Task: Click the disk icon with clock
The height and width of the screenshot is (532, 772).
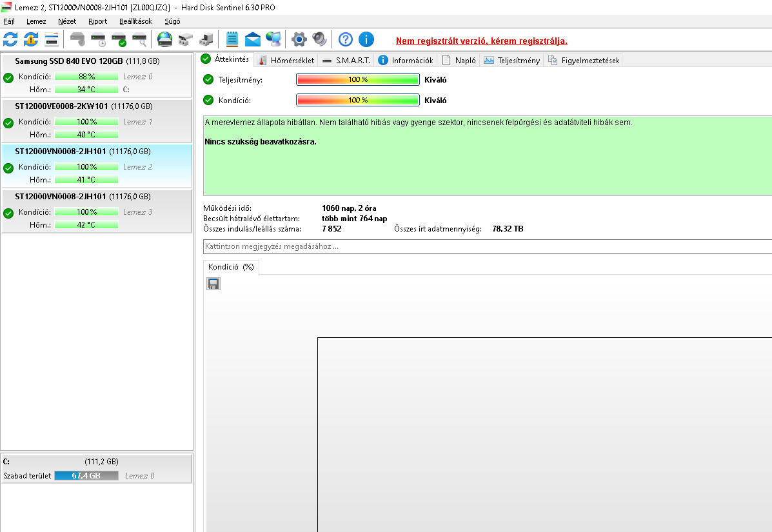Action: click(x=98, y=39)
